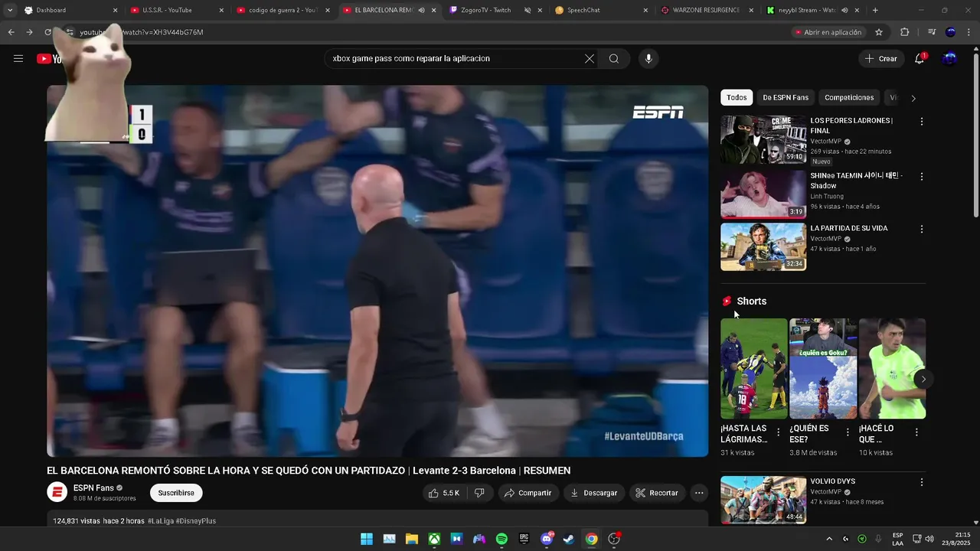The image size is (980, 551).
Task: Click the Recortar button
Action: (x=657, y=493)
